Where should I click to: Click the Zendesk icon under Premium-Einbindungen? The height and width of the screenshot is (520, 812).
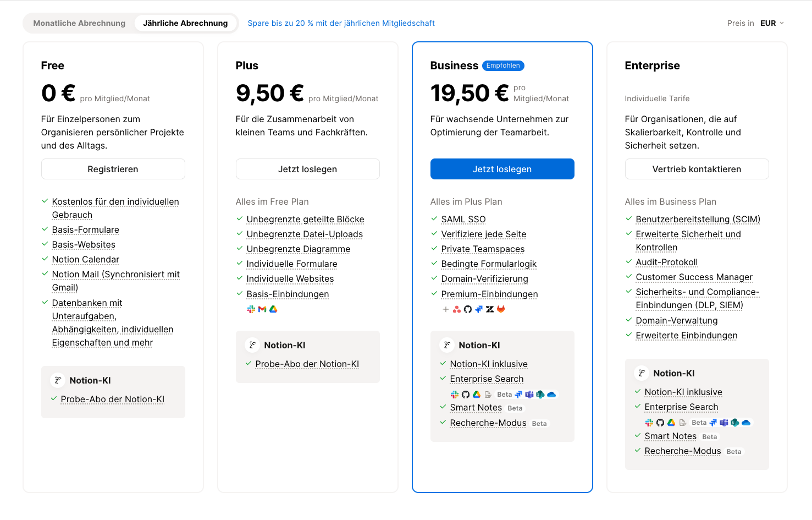490,309
